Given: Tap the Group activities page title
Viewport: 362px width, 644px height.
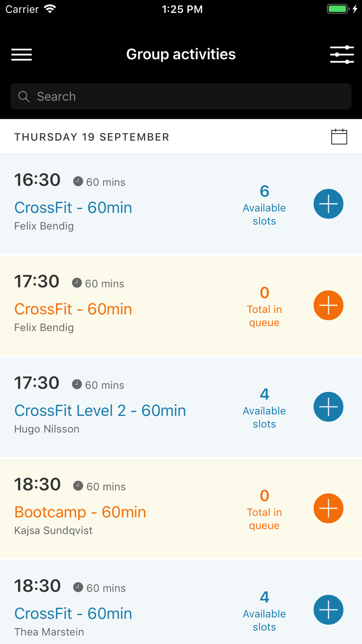Looking at the screenshot, I should coord(181,54).
